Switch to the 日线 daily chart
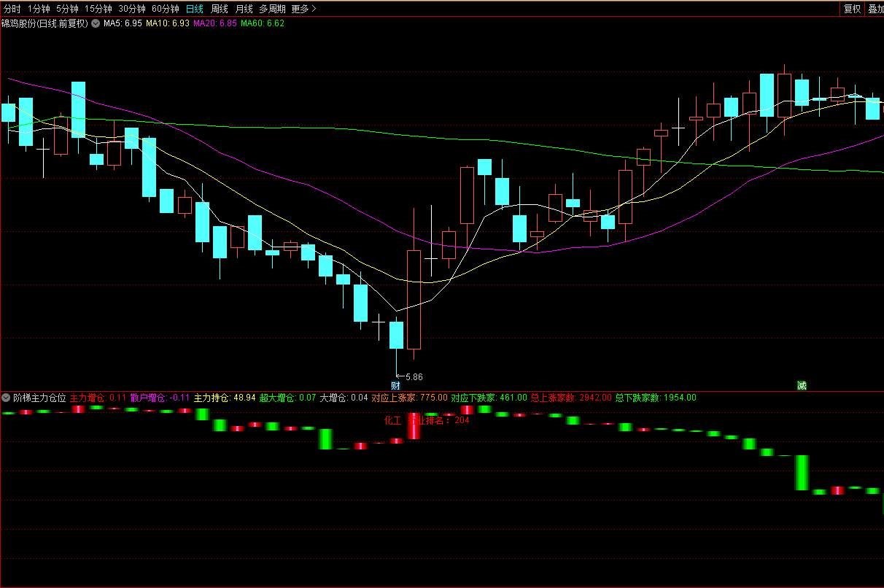The width and height of the screenshot is (884, 588). 195,9
